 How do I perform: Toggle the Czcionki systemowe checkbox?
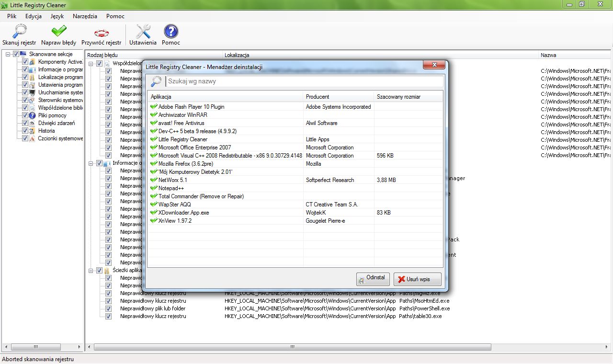coord(25,138)
